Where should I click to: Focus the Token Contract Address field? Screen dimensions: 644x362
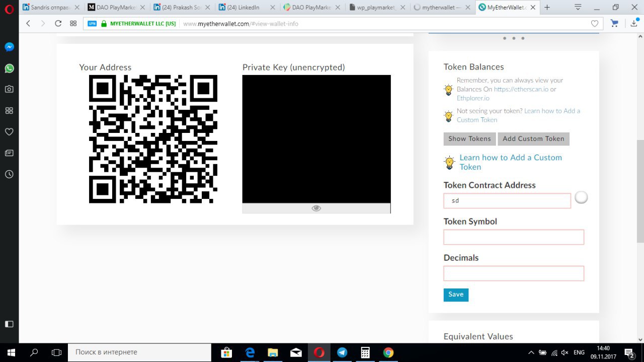point(507,201)
